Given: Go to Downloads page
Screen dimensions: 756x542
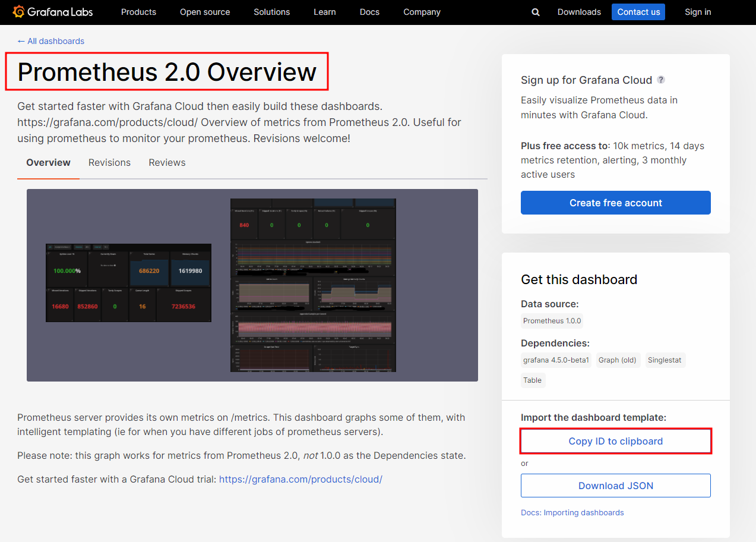Looking at the screenshot, I should point(579,12).
